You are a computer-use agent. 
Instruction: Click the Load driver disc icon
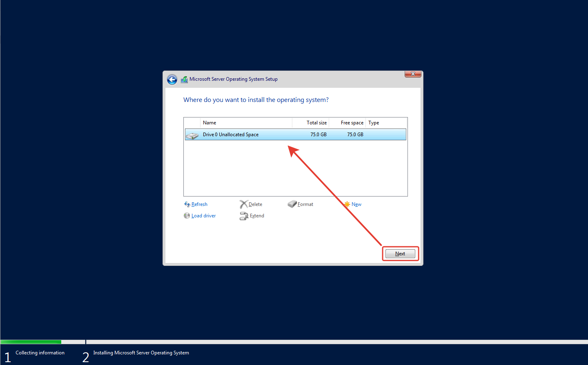187,216
